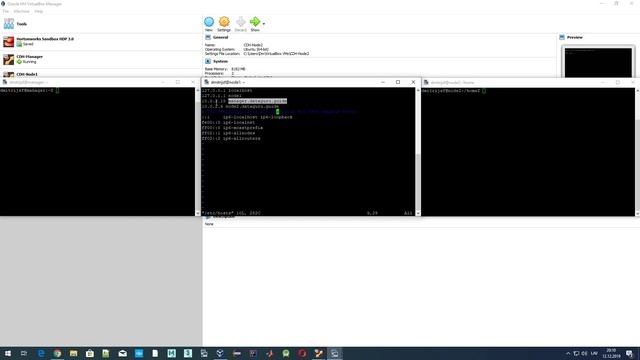
Task: Click the highlighted manager hostname in node1 terminal
Action: pyautogui.click(x=258, y=101)
